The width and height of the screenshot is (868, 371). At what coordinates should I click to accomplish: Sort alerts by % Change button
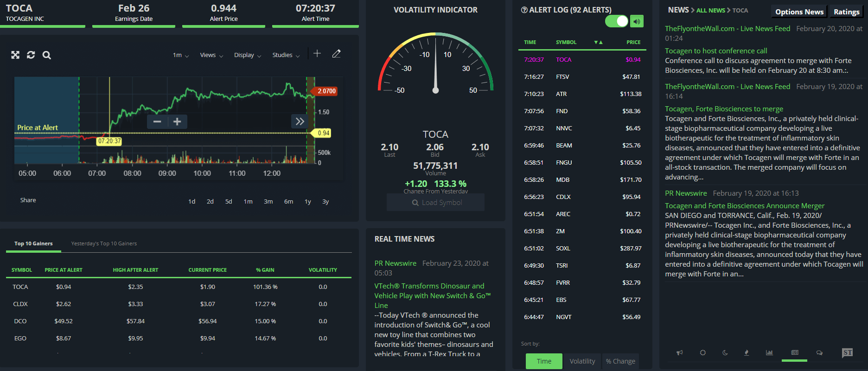(620, 361)
